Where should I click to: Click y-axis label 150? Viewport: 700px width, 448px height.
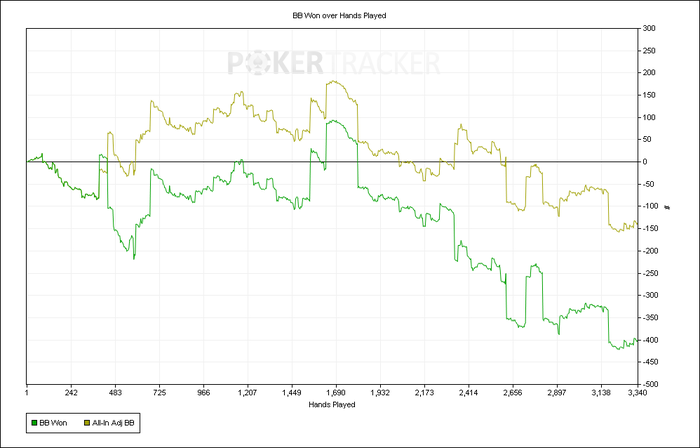[649, 95]
